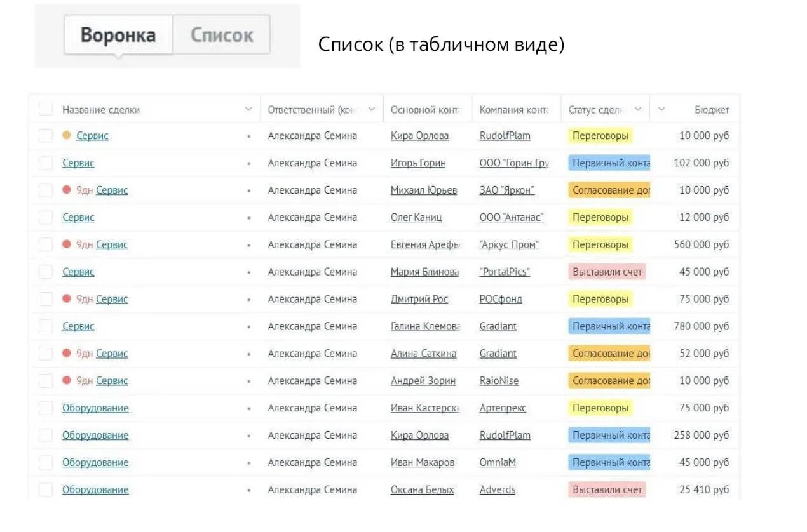Check the checkbox for Оксана Белых's deal
The width and height of the screenshot is (807, 532).
pyautogui.click(x=45, y=489)
